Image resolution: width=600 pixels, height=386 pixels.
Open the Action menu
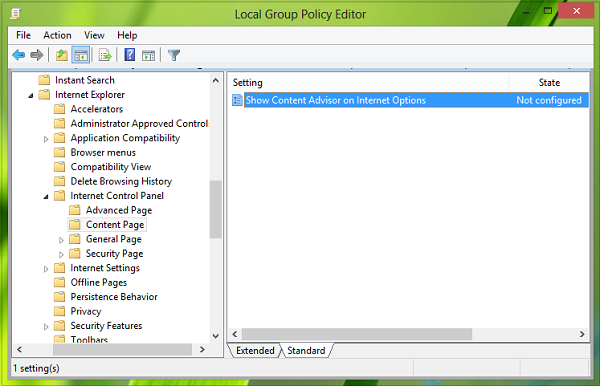point(57,35)
